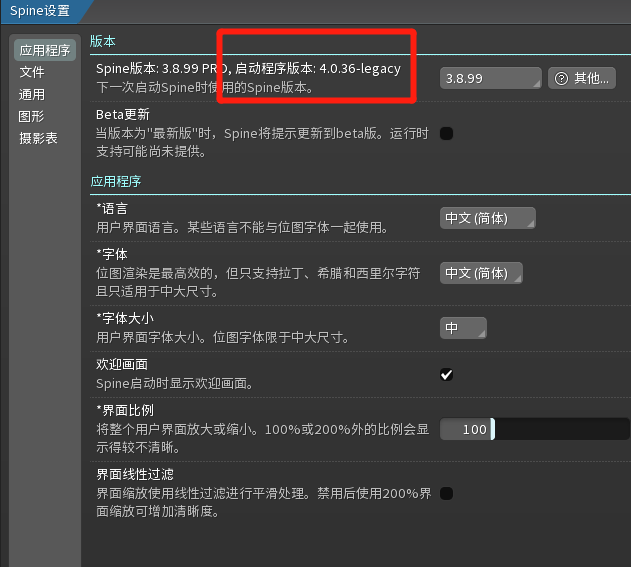Screen dimensions: 631x567
Task: Click the text Spine启动时显示欢迎画面。
Action: point(175,383)
